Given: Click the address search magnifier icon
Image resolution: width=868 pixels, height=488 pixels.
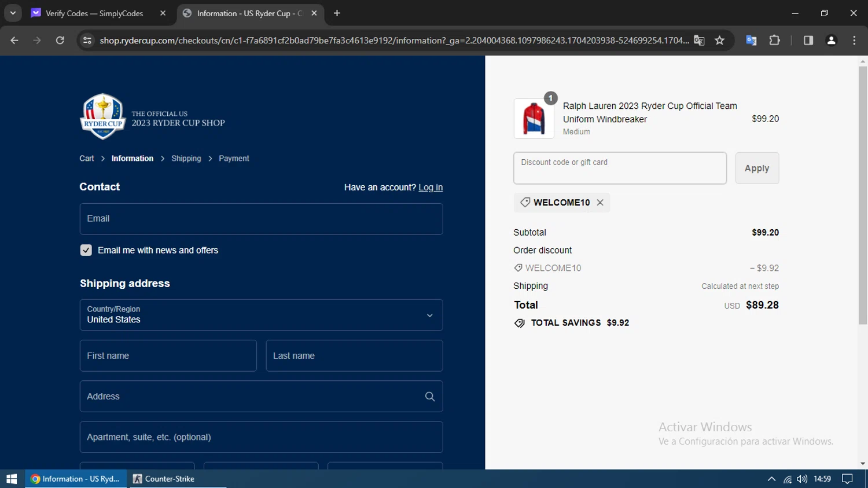Looking at the screenshot, I should pos(430,397).
